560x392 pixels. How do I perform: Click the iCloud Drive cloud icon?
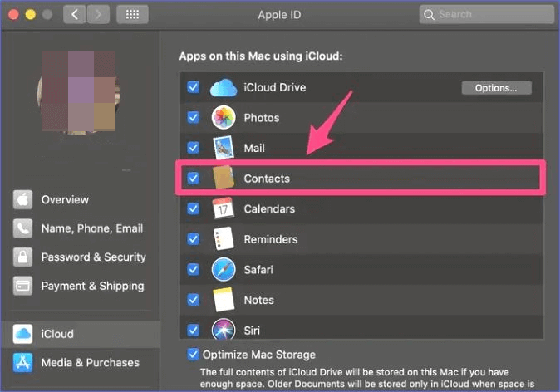click(x=224, y=88)
